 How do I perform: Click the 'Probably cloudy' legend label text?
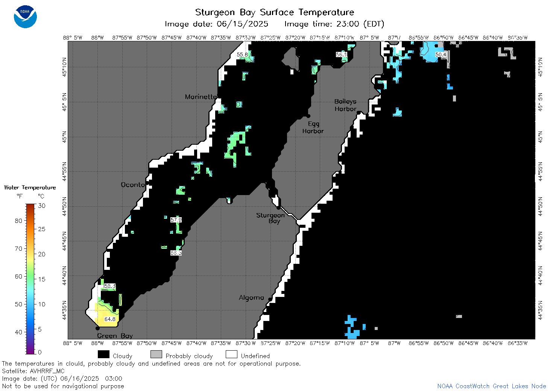point(189,356)
